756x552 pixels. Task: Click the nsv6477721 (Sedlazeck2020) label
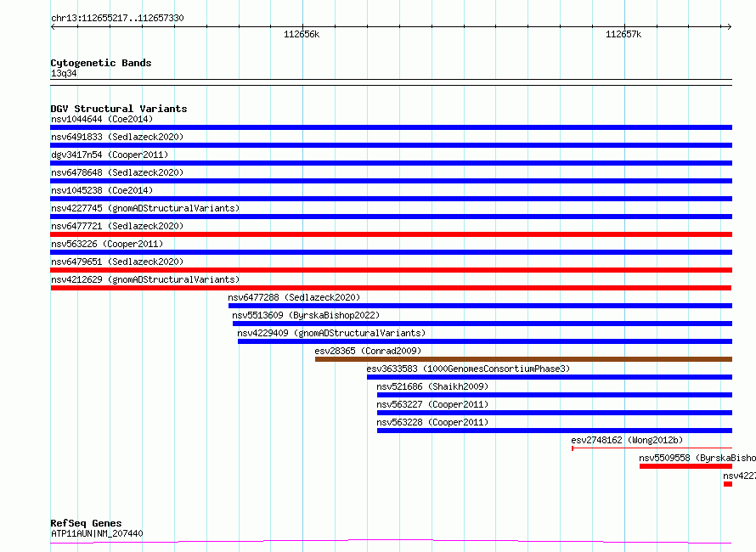click(117, 226)
